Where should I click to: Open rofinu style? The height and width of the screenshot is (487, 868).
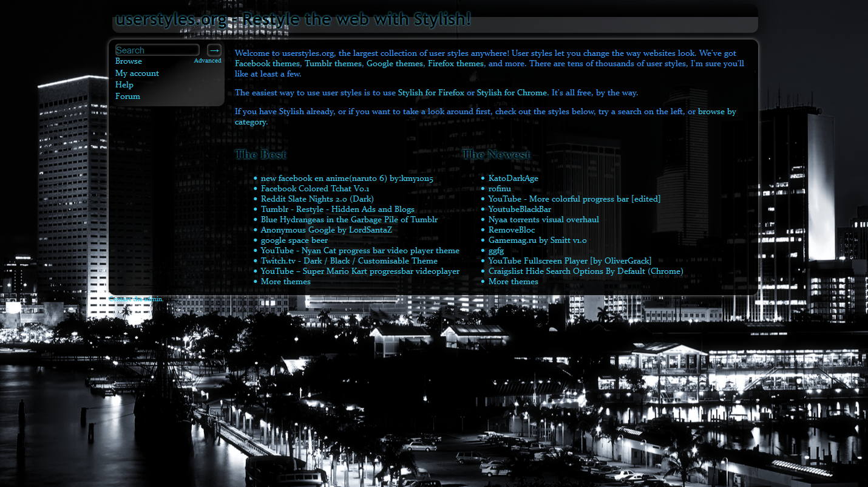coord(500,189)
